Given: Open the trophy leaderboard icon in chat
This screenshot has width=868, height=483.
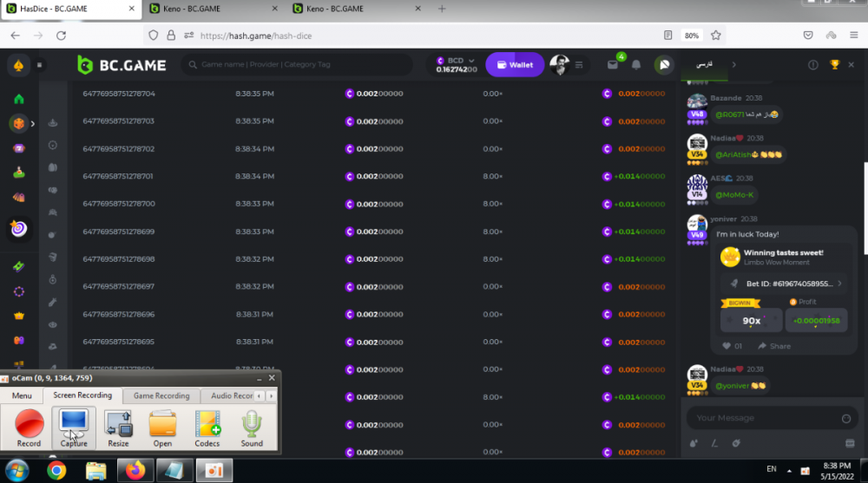Looking at the screenshot, I should [x=835, y=65].
